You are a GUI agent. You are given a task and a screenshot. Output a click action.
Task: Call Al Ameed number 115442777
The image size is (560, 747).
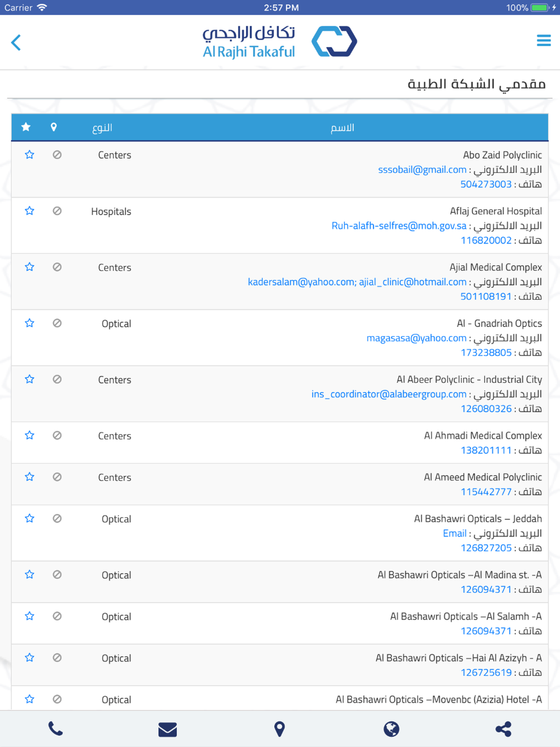pyautogui.click(x=486, y=492)
